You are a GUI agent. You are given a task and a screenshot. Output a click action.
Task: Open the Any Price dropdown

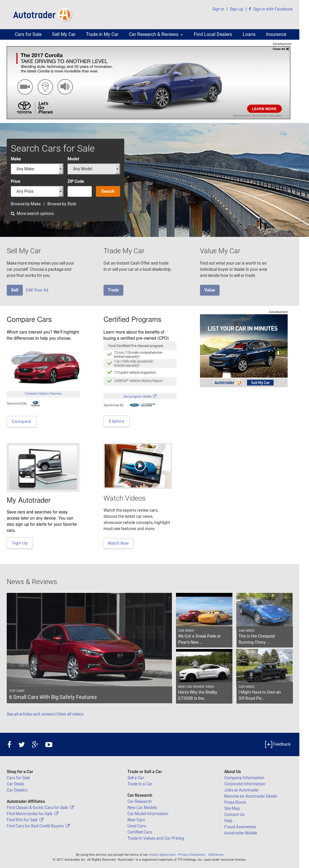(x=37, y=191)
